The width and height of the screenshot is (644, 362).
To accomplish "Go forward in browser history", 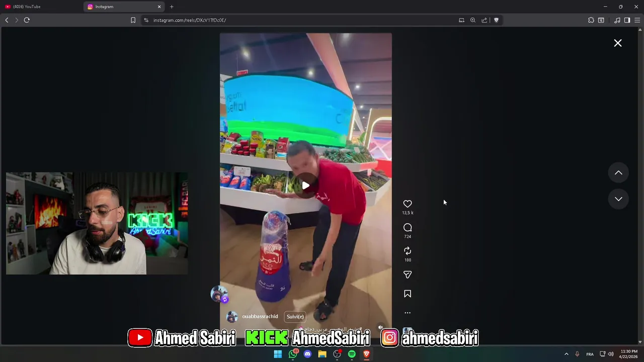I will pyautogui.click(x=17, y=20).
